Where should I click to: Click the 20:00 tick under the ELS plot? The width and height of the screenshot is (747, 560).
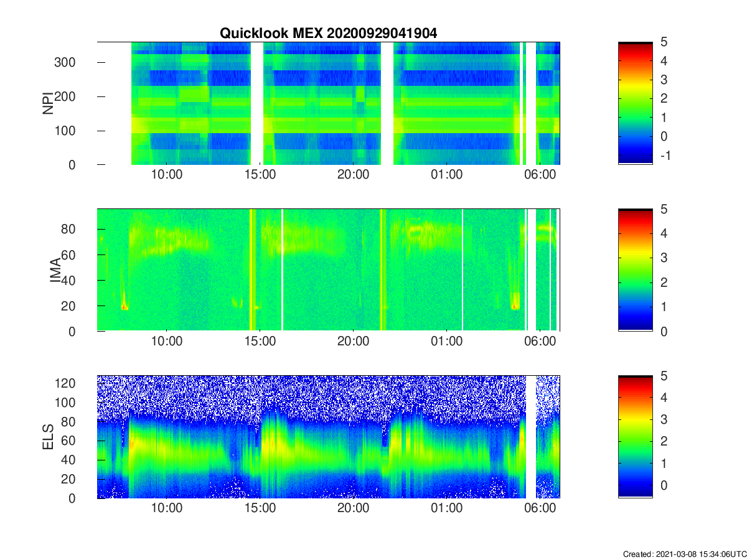353,508
